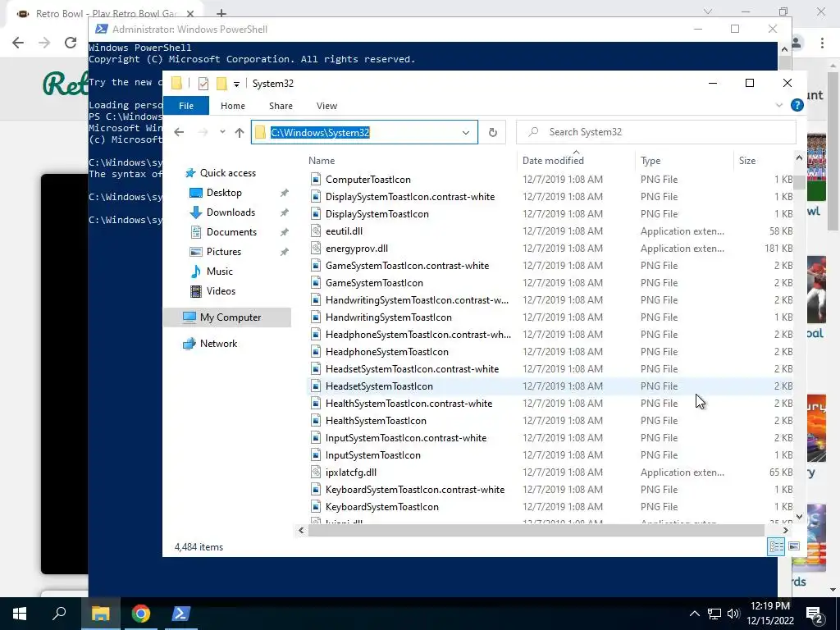840x630 pixels.
Task: Show hidden system tray icons
Action: point(694,614)
